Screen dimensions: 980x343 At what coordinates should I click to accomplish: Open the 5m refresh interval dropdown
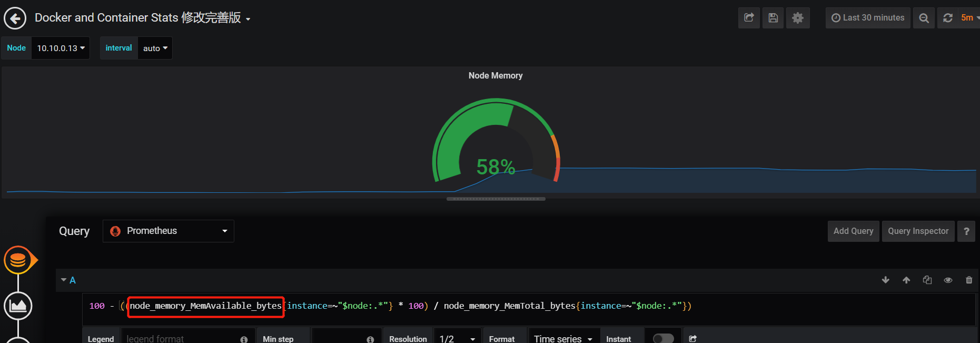[969, 18]
